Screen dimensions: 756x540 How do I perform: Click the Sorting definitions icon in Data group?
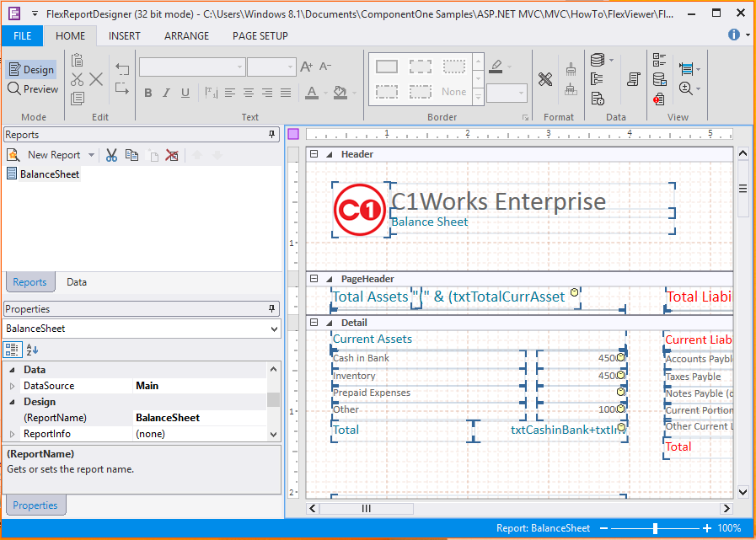pos(598,79)
